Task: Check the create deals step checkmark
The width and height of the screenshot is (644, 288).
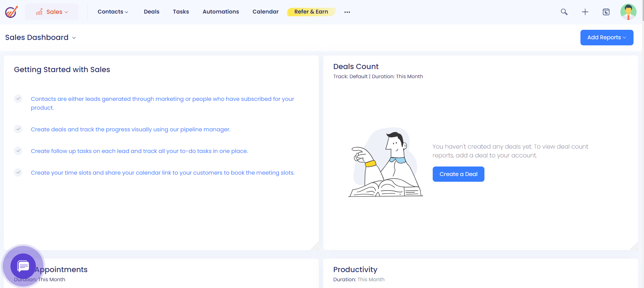Action: click(x=18, y=129)
